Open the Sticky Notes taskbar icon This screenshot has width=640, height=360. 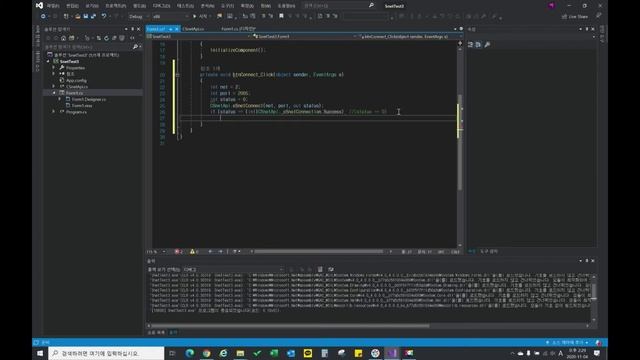(358, 353)
